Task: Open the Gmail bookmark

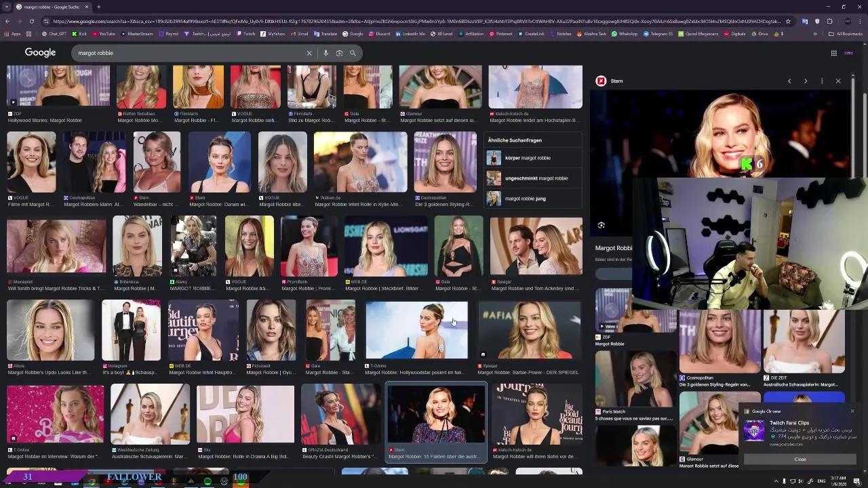Action: 299,33
